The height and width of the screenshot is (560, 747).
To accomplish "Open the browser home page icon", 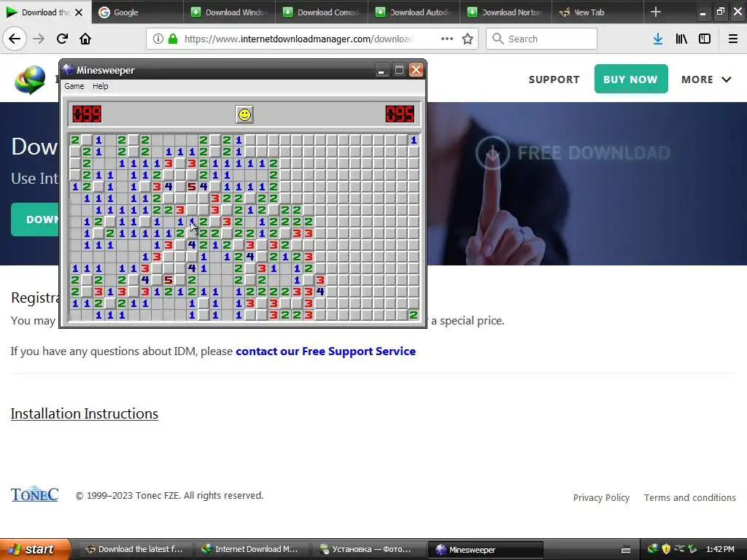I will click(x=85, y=39).
